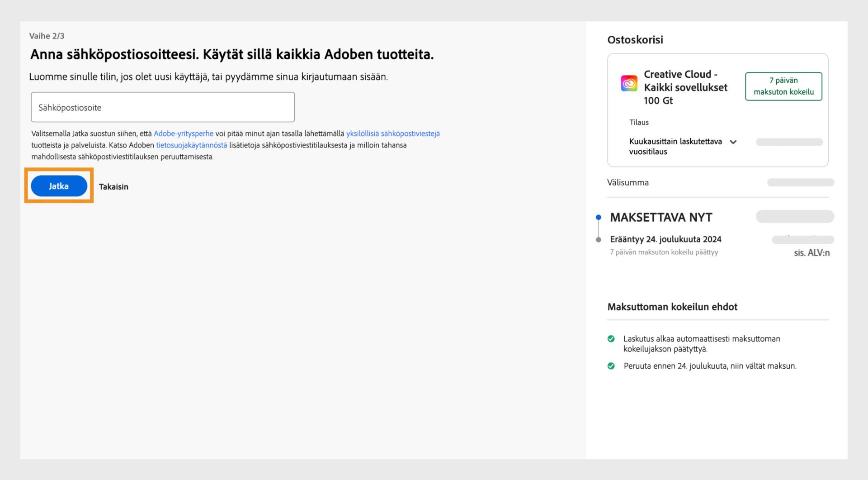Click the grey Erääntyy 24. joulukuuta timeline dot
This screenshot has width=868, height=480.
pyautogui.click(x=599, y=239)
